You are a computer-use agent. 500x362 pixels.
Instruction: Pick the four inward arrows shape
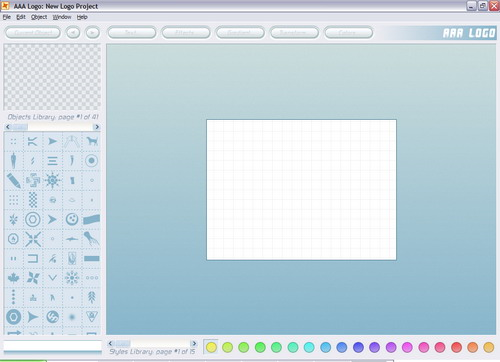tap(33, 239)
